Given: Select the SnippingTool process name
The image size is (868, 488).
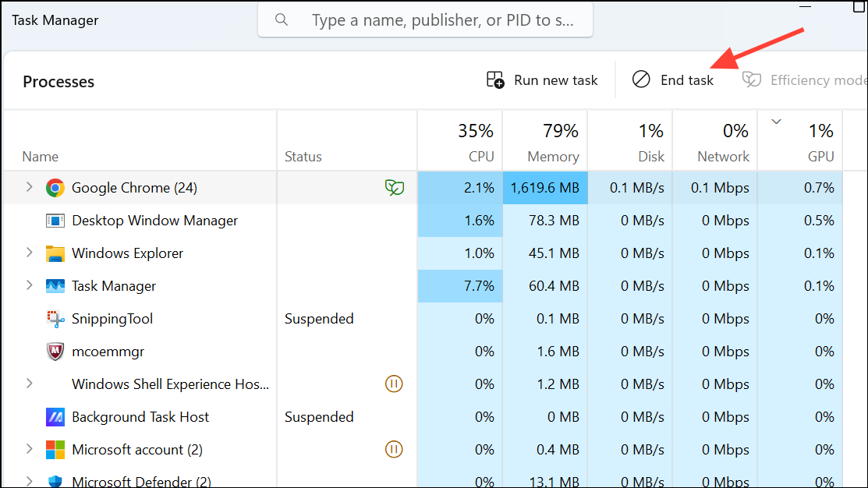Looking at the screenshot, I should tap(112, 319).
